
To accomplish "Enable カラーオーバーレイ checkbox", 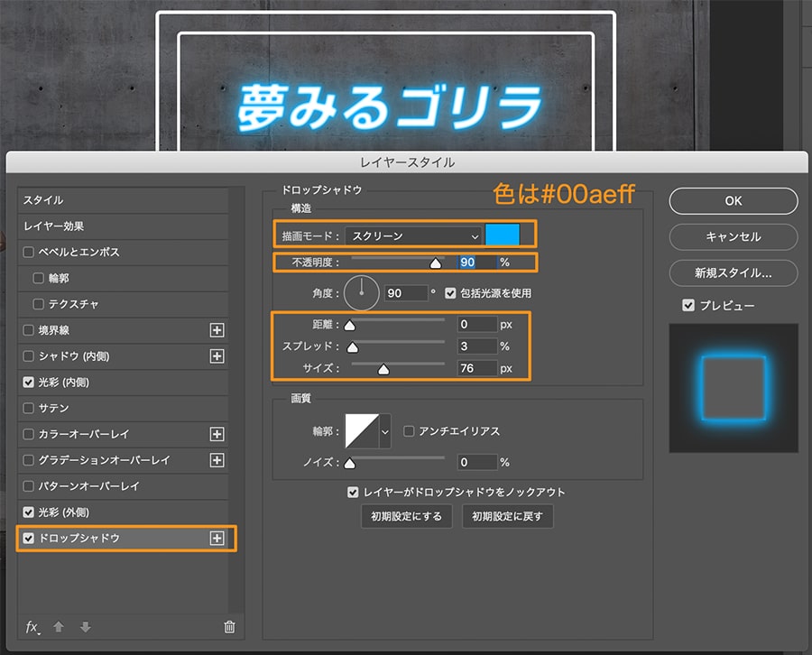I will point(29,434).
